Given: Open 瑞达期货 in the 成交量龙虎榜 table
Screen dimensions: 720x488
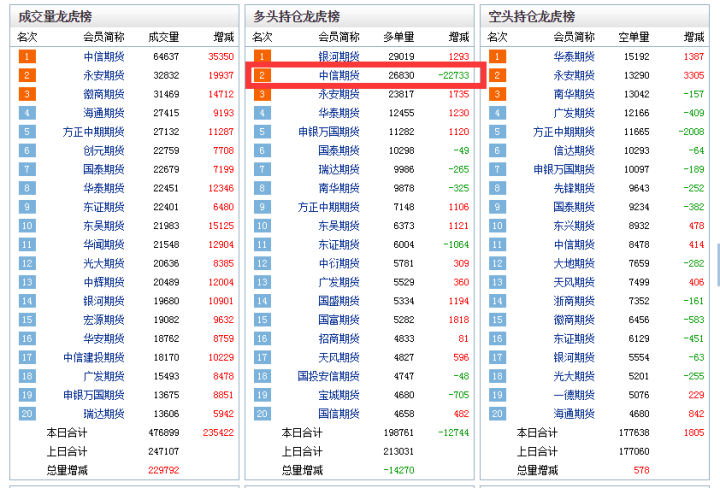Looking at the screenshot, I should coord(104,414).
